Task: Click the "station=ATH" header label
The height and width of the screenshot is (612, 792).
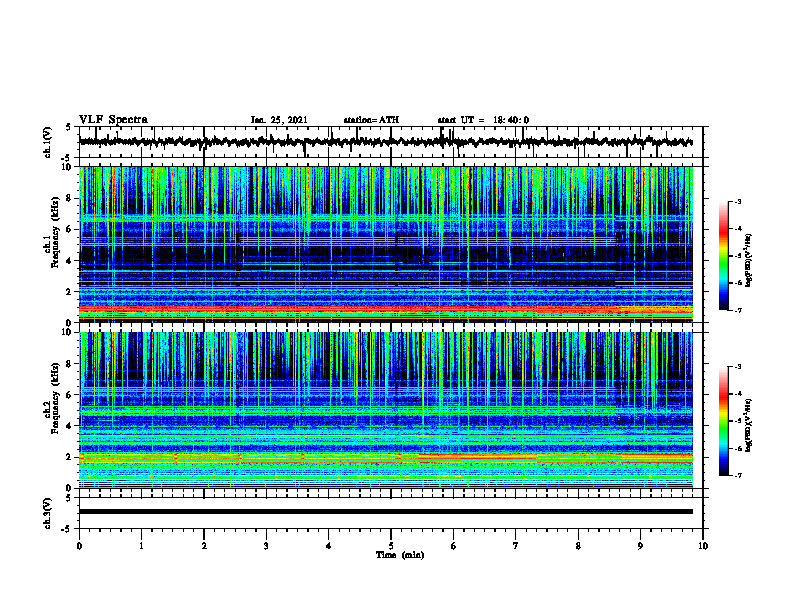Action: [x=371, y=120]
